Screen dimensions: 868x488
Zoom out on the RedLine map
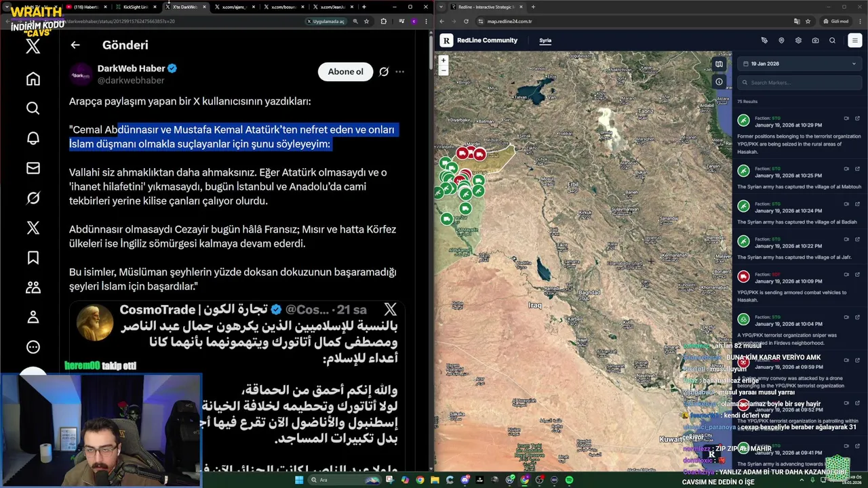pyautogui.click(x=443, y=70)
